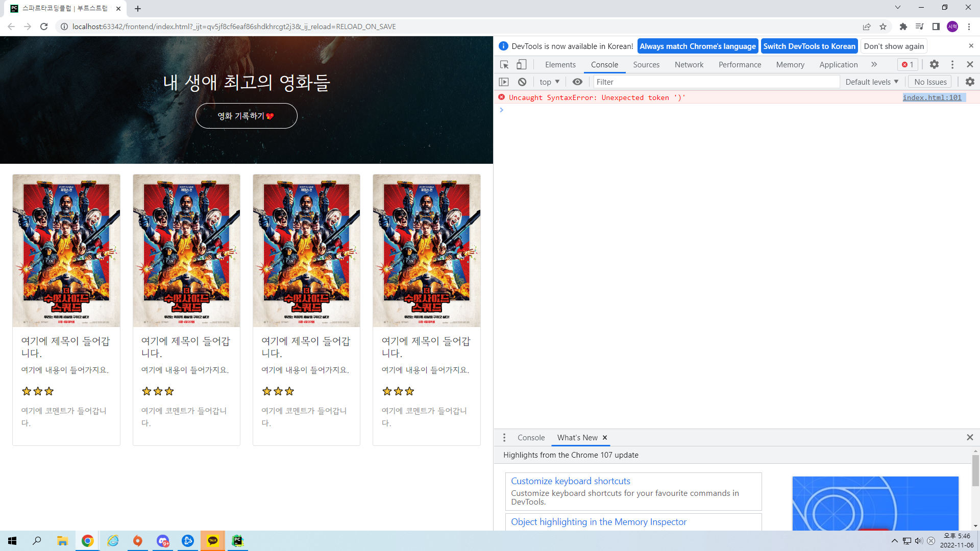Open console settings gear icon
This screenshot has width=980, height=551.
pos(970,82)
